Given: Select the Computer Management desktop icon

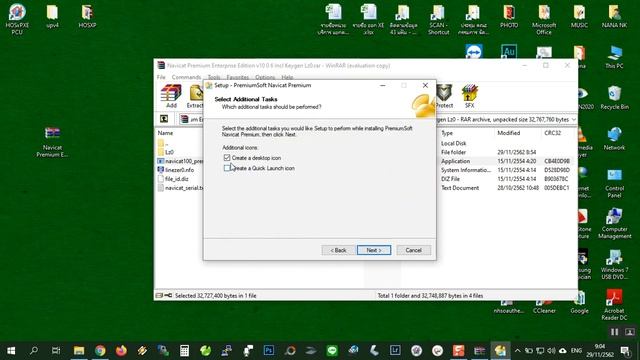Looking at the screenshot, I should click(x=614, y=223).
